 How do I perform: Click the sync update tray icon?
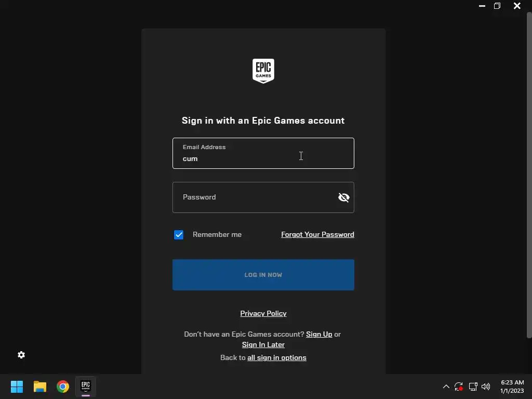[x=459, y=387]
